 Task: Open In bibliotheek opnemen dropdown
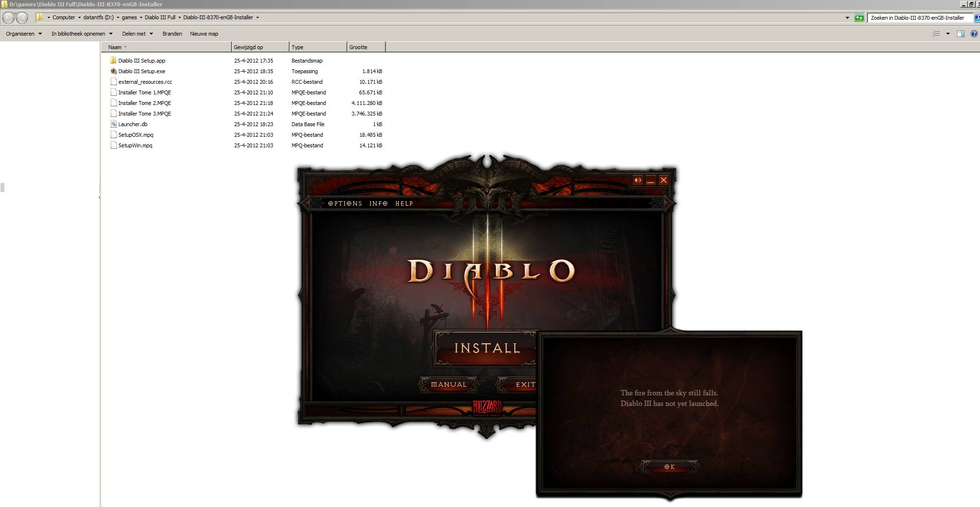pos(82,34)
